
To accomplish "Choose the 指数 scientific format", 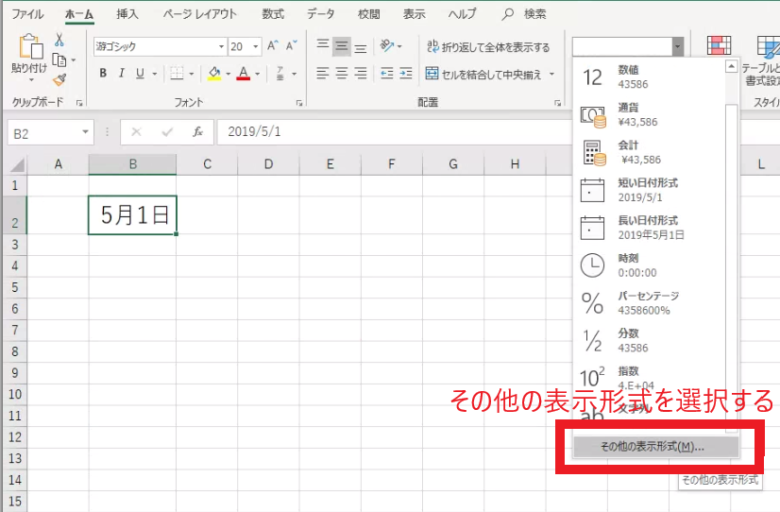I will click(649, 378).
